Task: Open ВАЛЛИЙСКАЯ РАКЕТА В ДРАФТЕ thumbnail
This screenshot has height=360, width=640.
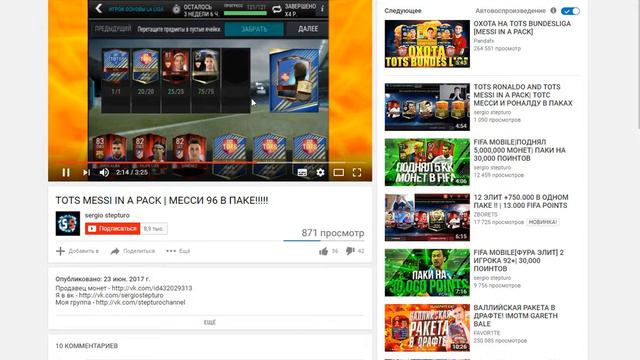Action: click(427, 328)
